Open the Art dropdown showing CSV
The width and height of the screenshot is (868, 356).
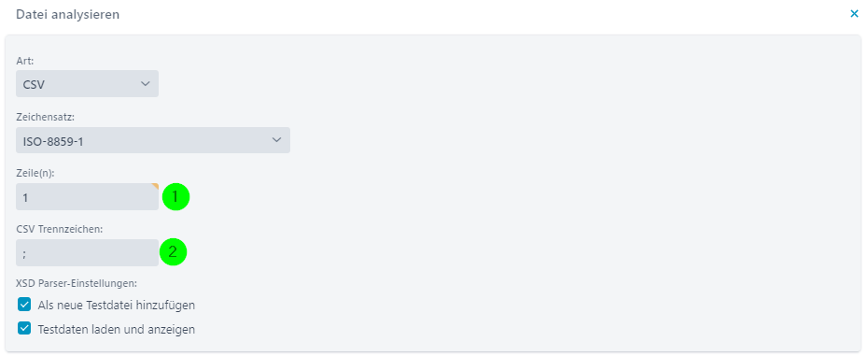click(88, 84)
